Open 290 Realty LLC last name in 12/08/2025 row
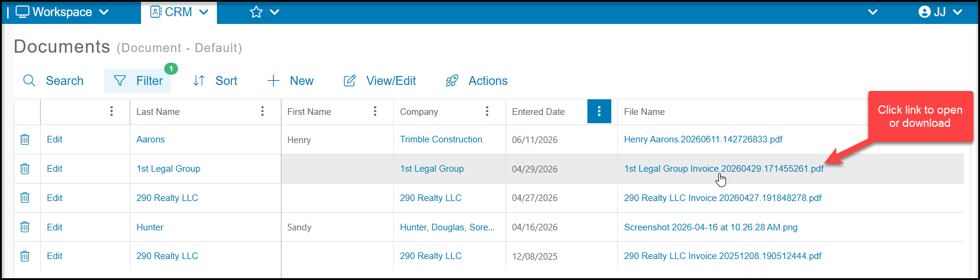 [x=167, y=256]
